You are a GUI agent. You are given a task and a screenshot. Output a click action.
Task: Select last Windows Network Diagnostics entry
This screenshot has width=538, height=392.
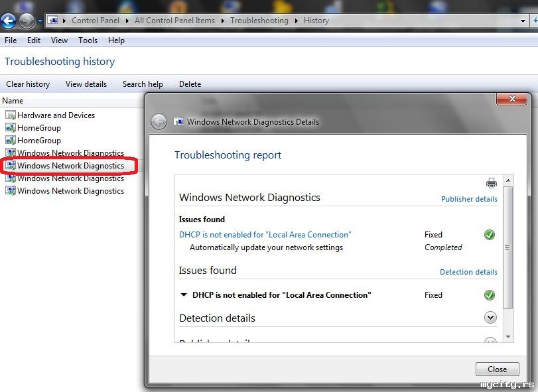[x=70, y=191]
